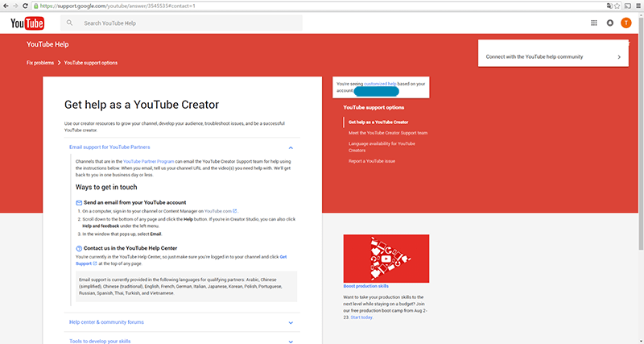Click the Email support for YouTube Partners heading
Viewport: 644px width, 344px height.
click(x=109, y=147)
